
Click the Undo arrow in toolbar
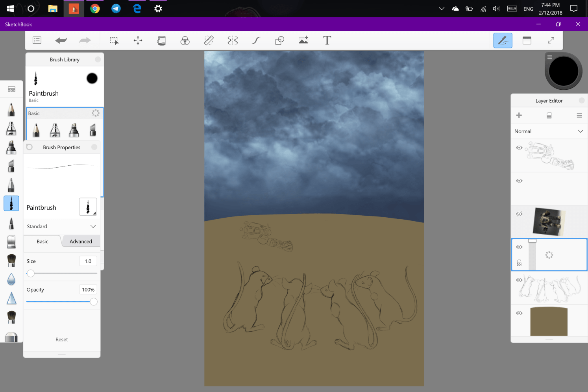(x=61, y=40)
